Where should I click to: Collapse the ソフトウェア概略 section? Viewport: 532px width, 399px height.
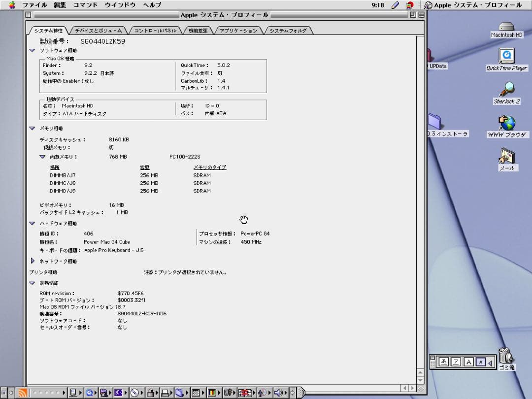click(x=32, y=50)
